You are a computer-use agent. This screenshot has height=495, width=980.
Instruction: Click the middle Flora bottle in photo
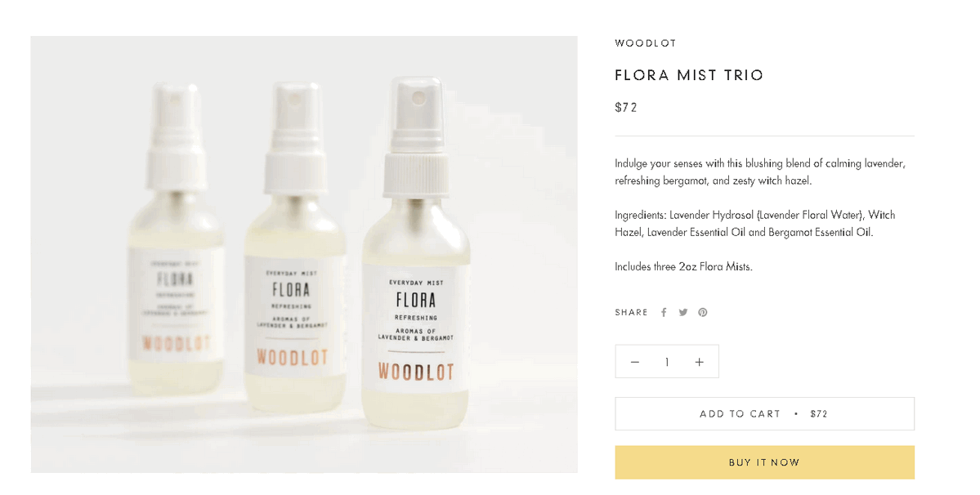pos(293,247)
